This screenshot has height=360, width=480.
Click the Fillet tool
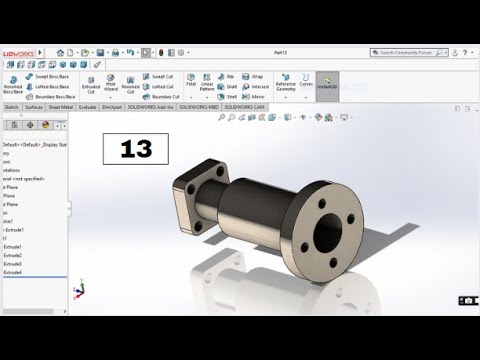[x=191, y=80]
